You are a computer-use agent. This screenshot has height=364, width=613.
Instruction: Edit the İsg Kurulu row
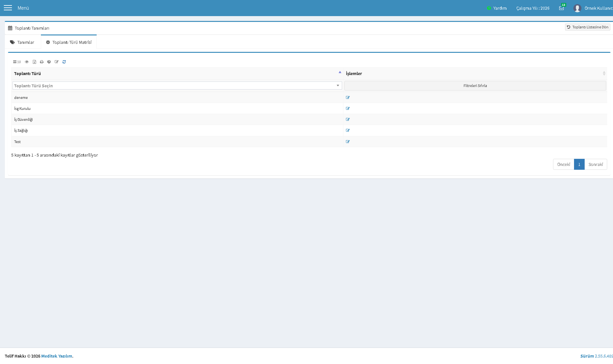(348, 109)
